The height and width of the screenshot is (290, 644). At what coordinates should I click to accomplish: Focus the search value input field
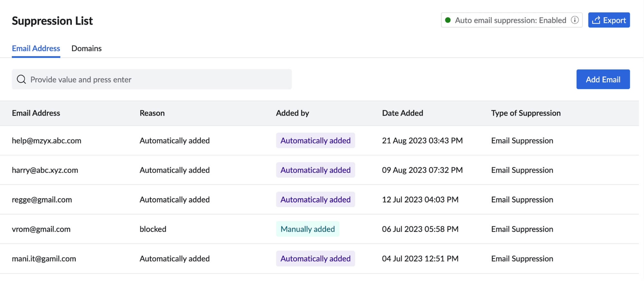coord(158,79)
